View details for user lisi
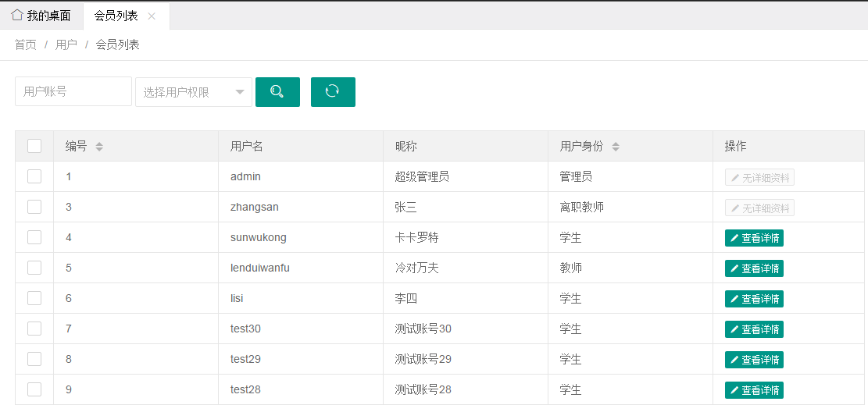Viewport: 868px width, 405px height. 754,299
